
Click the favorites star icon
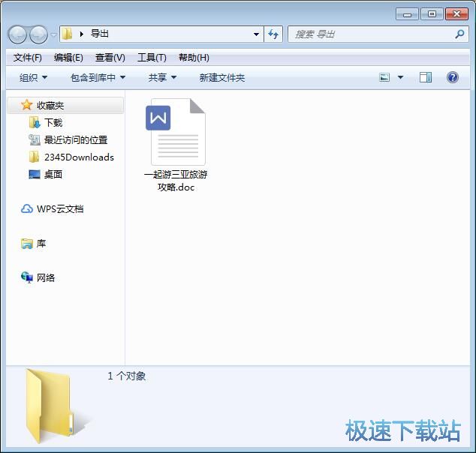pos(27,105)
